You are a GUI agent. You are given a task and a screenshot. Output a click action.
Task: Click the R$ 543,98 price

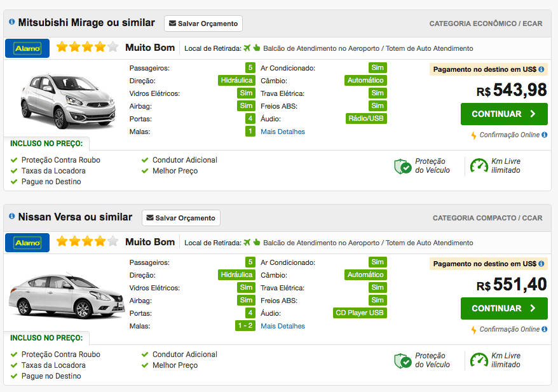tap(512, 90)
